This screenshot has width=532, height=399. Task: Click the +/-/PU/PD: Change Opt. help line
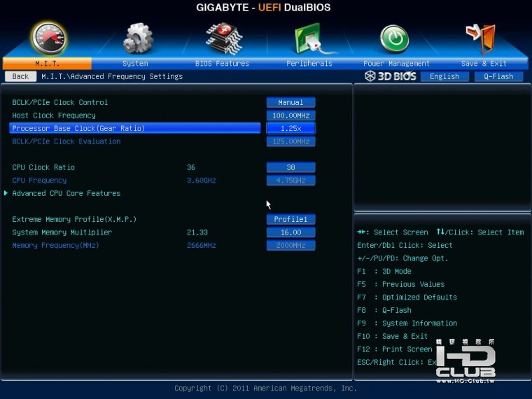point(402,258)
